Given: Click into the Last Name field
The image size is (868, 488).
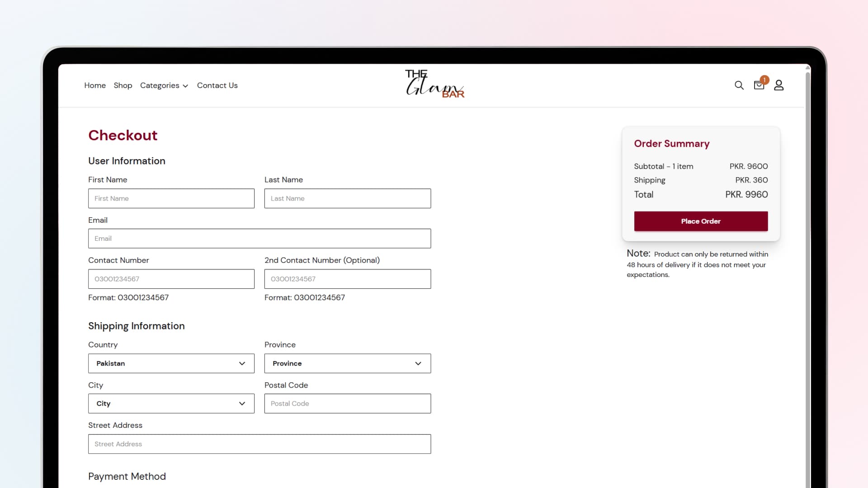Looking at the screenshot, I should 347,198.
